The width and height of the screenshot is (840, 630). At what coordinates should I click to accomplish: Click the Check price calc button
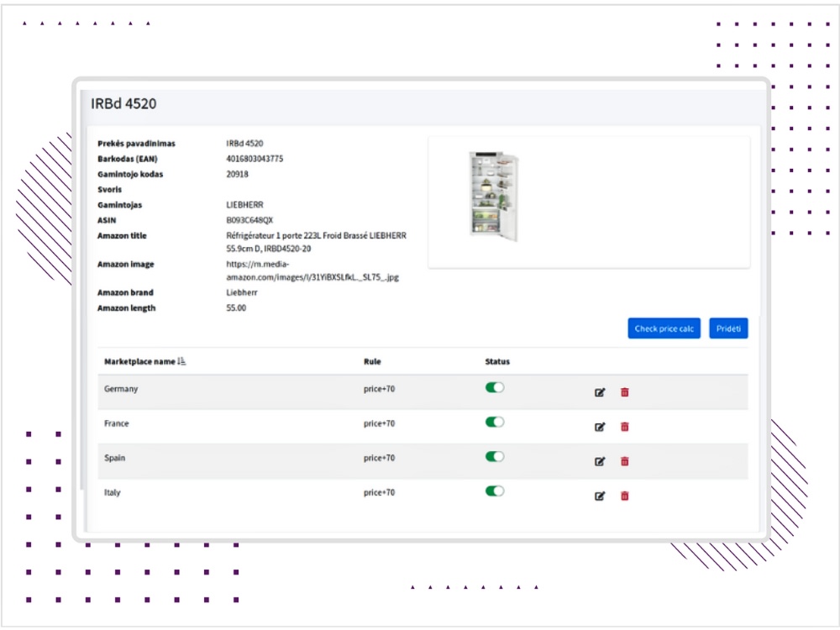coord(664,328)
